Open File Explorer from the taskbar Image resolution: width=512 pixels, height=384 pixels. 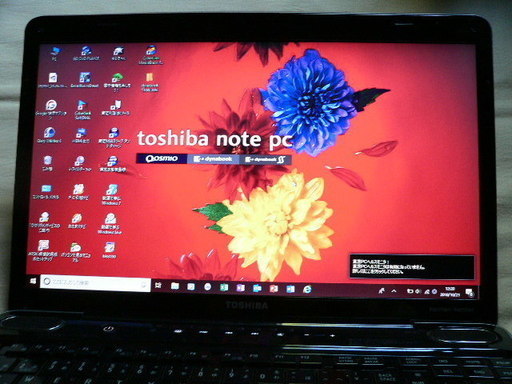click(x=175, y=286)
